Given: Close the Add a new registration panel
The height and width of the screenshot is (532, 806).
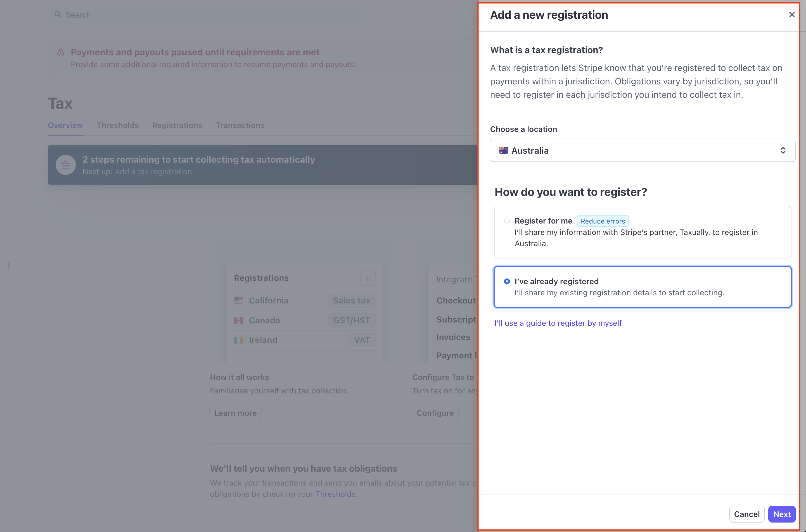Looking at the screenshot, I should (791, 15).
